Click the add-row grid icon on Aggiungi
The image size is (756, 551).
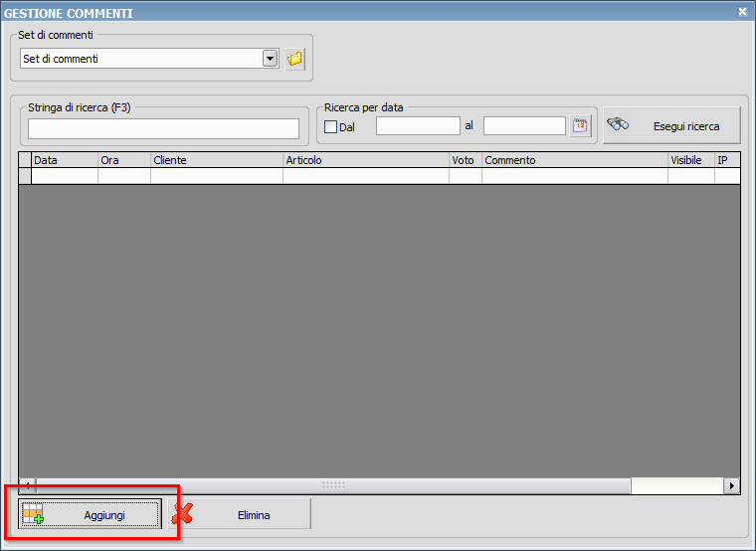(33, 514)
